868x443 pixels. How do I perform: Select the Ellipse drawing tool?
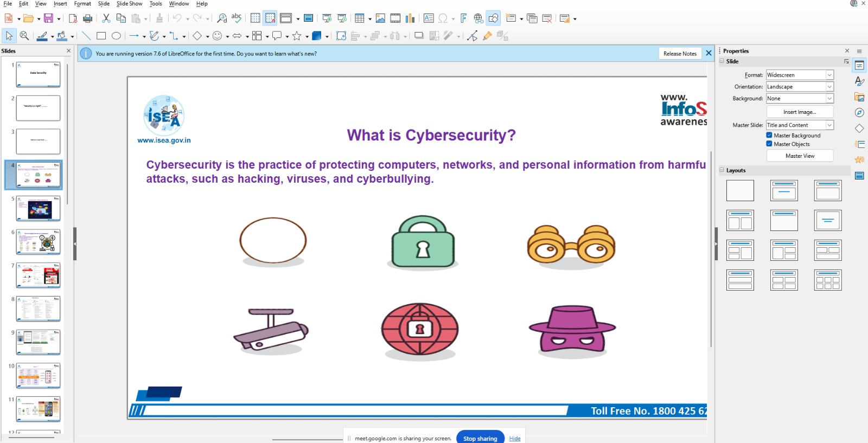(x=116, y=36)
